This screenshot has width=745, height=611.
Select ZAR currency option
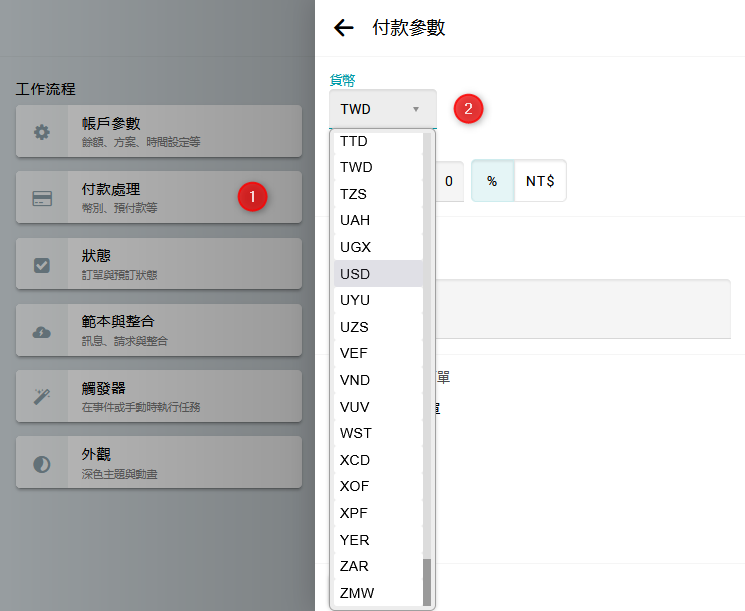coord(355,566)
